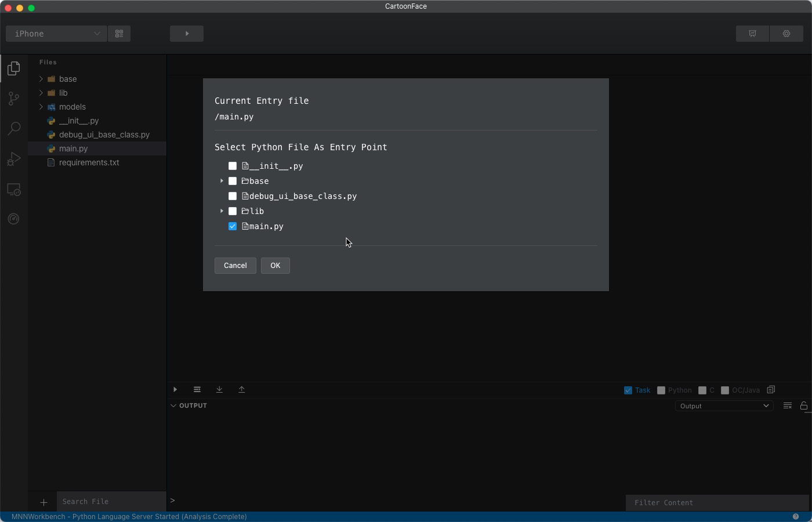Screen dimensions: 812x522
Task: Open the feedback message icon
Action: click(752, 34)
